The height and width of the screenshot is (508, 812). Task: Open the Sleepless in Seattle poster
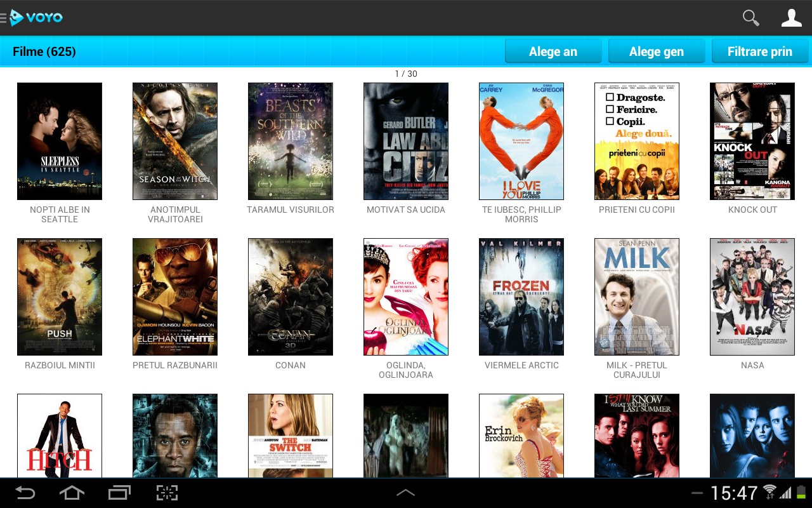pos(60,141)
